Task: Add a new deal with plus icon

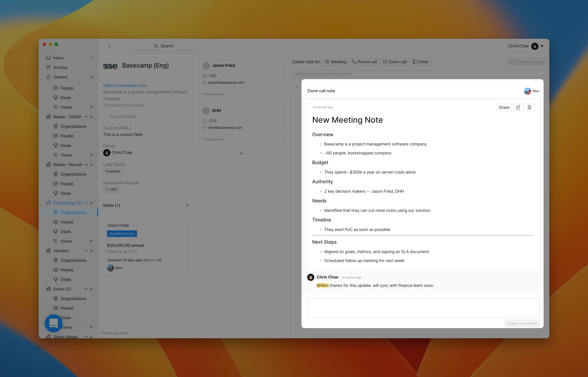Action: point(187,205)
